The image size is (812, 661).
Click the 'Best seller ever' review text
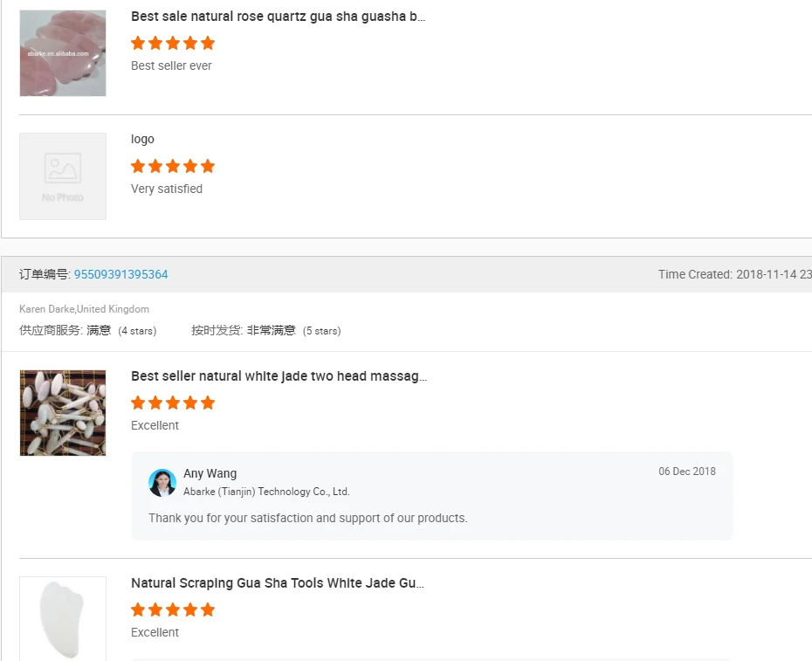click(x=171, y=65)
